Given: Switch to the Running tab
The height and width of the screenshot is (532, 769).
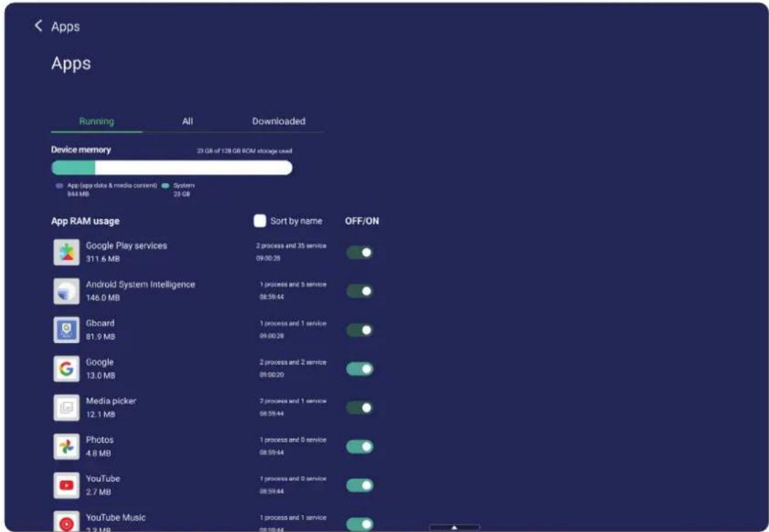Looking at the screenshot, I should click(96, 121).
